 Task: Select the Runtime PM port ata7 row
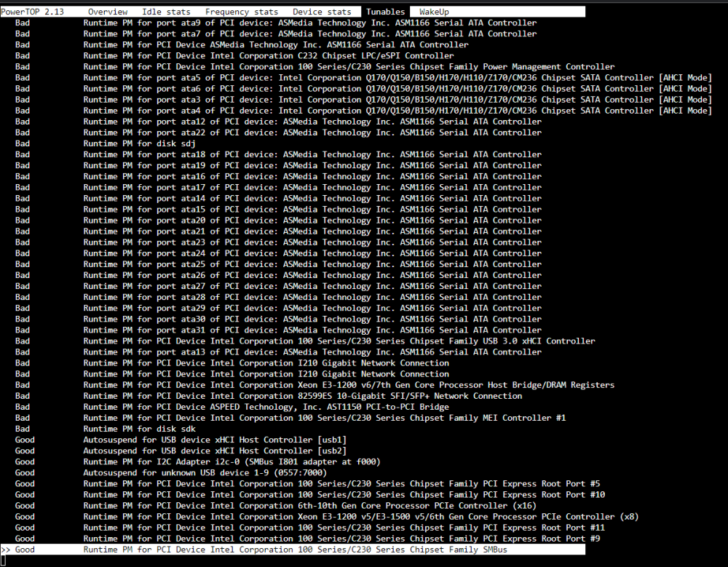click(x=276, y=34)
